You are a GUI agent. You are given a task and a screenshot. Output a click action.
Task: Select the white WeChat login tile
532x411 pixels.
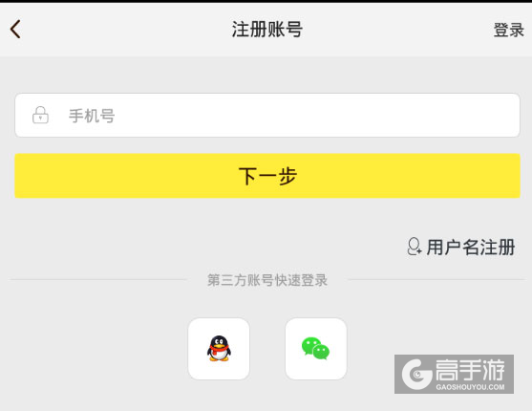click(316, 349)
